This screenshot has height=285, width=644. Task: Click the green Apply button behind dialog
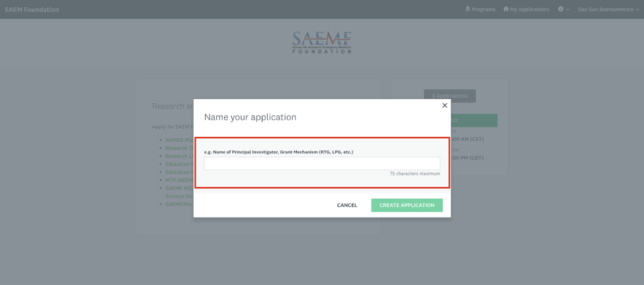473,120
